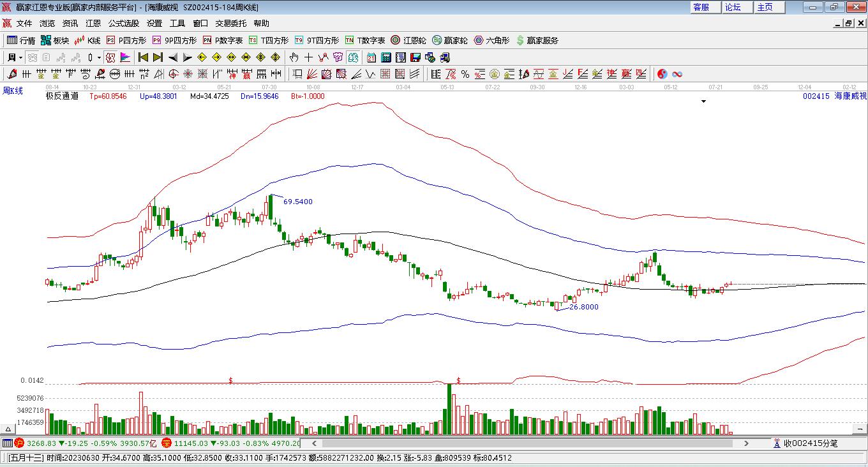The width and height of the screenshot is (868, 467).
Task: Click the blue infinity symbol icon
Action: [677, 74]
